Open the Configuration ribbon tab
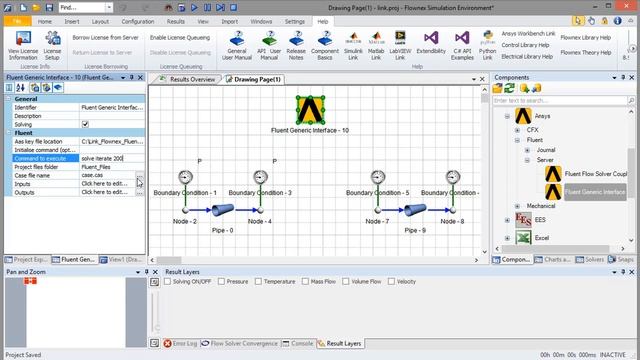This screenshot has height=360, width=640. point(138,21)
